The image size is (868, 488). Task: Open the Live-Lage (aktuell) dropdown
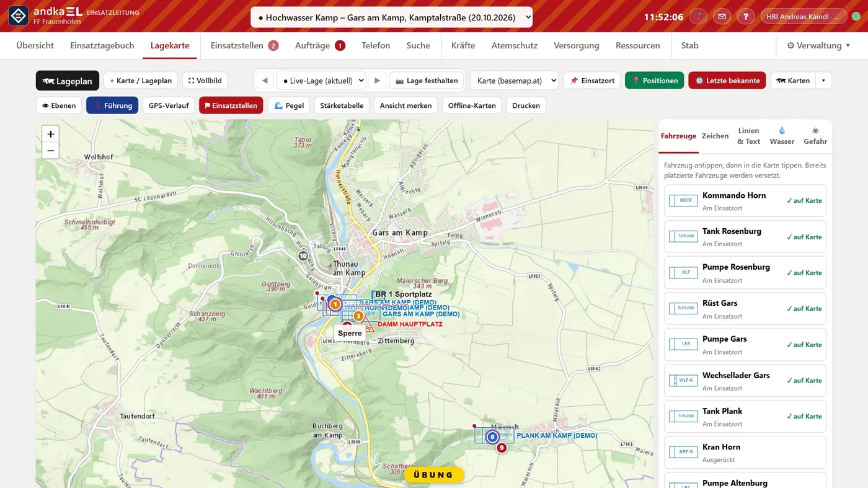pyautogui.click(x=321, y=81)
